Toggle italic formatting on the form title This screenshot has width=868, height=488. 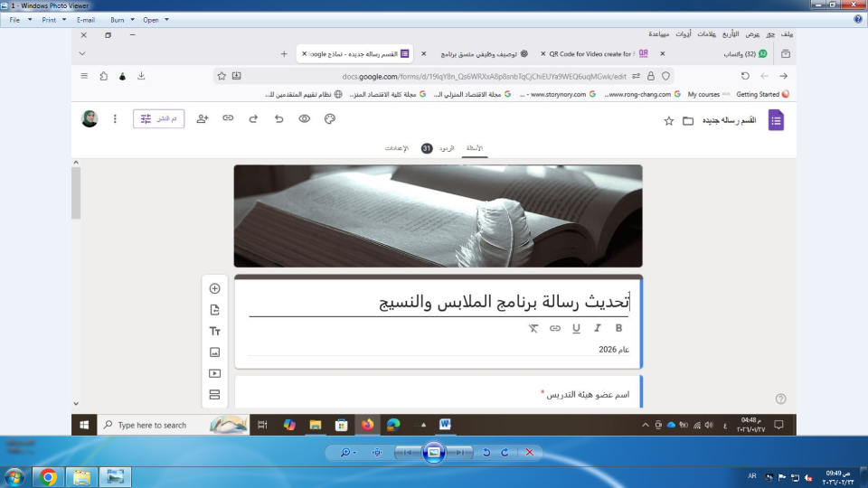click(597, 328)
